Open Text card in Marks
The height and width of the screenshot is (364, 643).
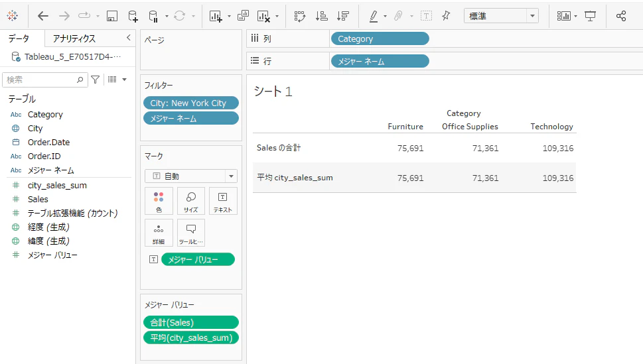tap(223, 201)
